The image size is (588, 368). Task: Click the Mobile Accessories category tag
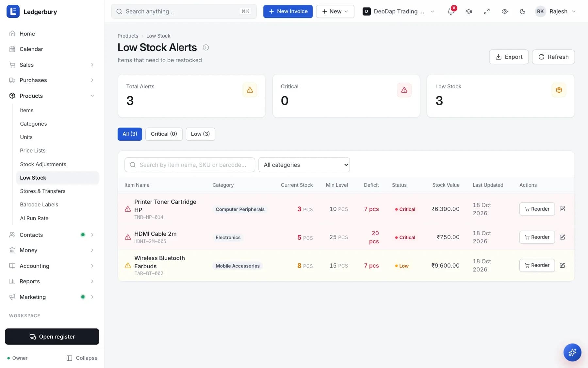coord(237,266)
